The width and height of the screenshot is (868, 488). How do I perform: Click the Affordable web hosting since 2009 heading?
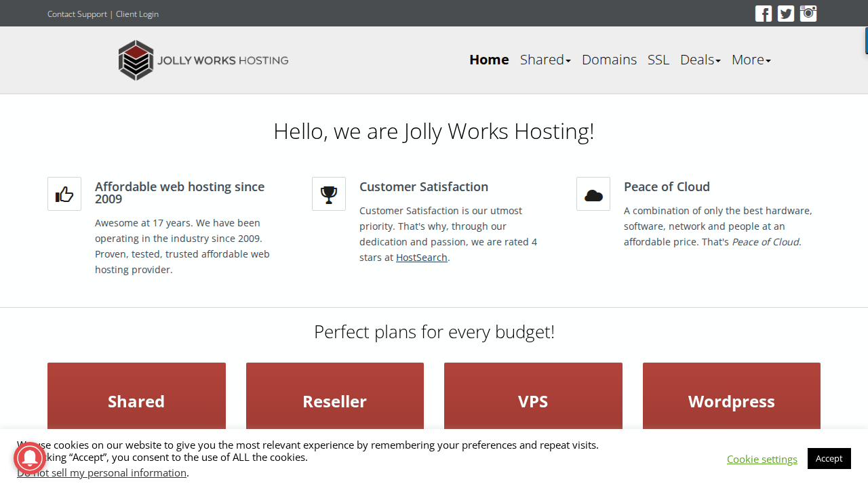click(180, 192)
